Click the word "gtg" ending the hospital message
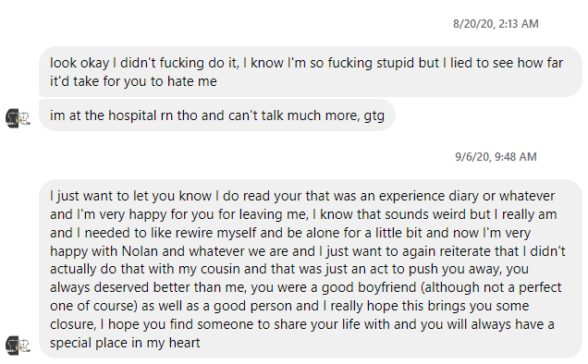The image size is (588, 364). click(374, 116)
